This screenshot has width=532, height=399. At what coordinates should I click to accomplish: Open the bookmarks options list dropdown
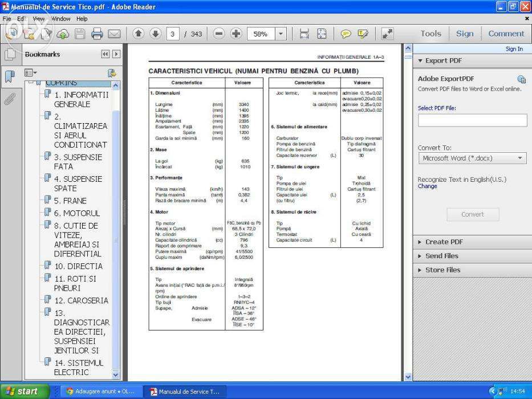(30, 72)
